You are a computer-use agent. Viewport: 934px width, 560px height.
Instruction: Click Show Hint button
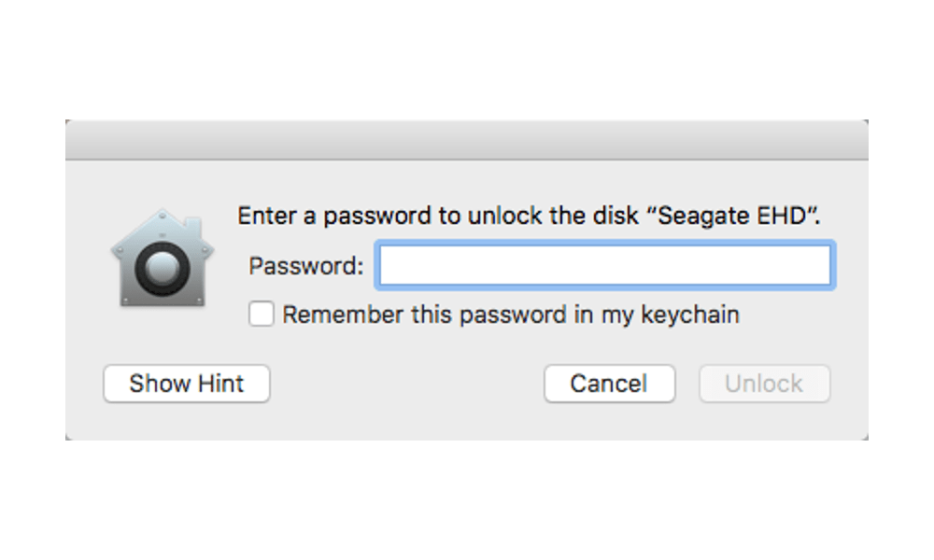pyautogui.click(x=187, y=384)
